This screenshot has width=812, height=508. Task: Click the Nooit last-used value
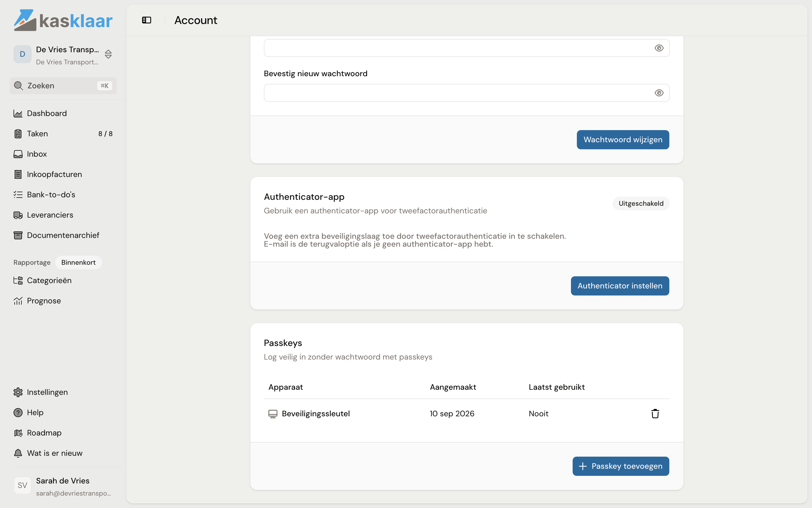pos(539,413)
